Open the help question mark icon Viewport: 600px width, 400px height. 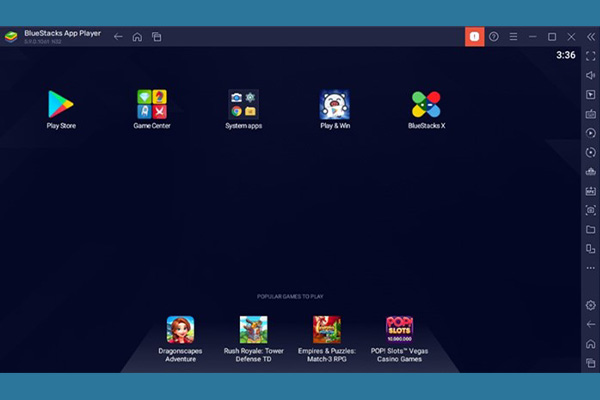(494, 37)
